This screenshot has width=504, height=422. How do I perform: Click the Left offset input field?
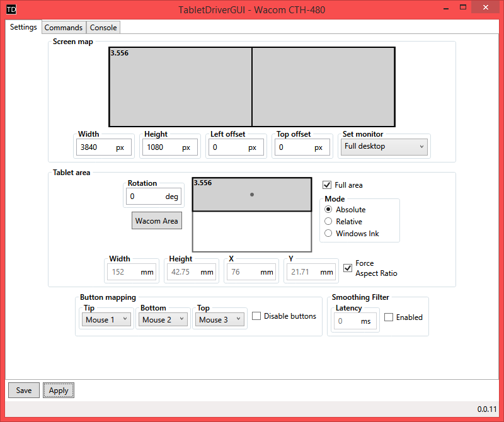(x=236, y=147)
